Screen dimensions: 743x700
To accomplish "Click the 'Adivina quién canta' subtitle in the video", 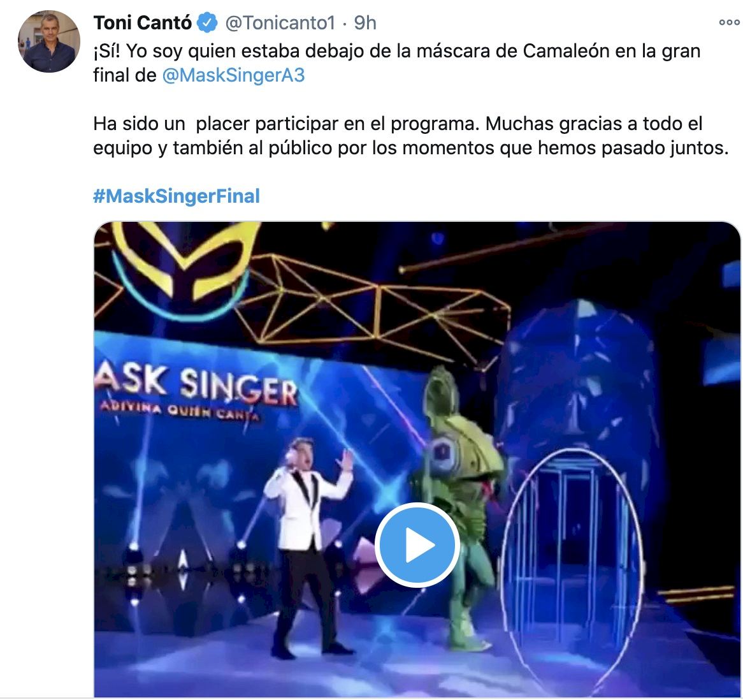I will coord(180,410).
